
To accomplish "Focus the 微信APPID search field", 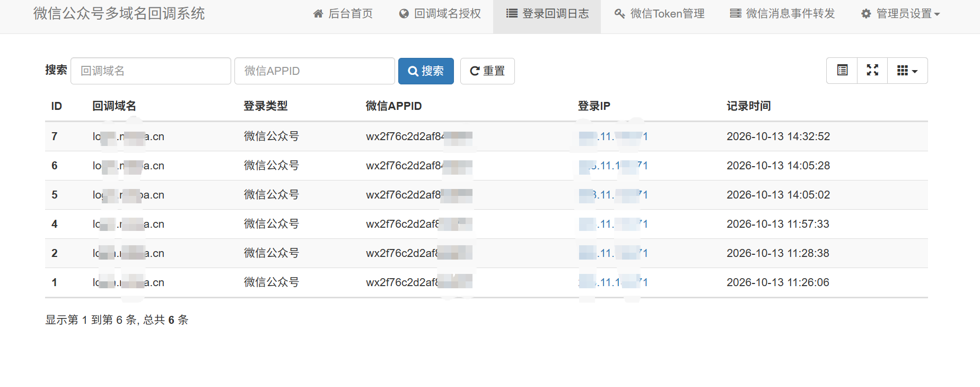I will 314,71.
